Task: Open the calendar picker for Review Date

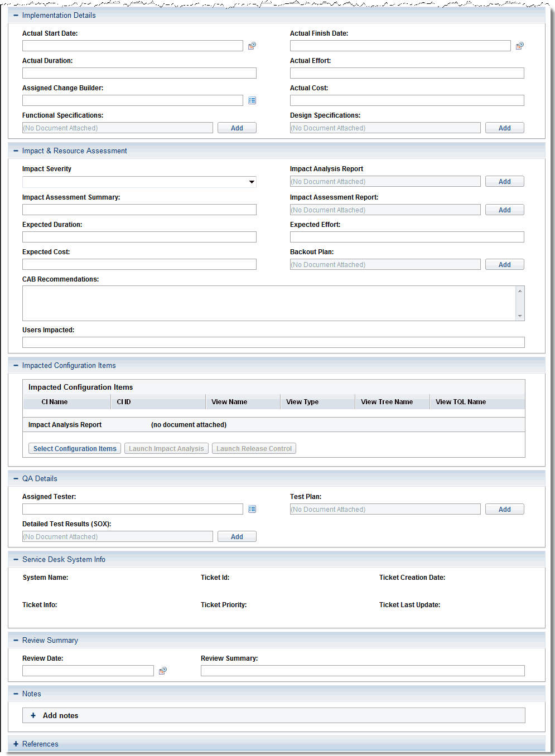Action: [162, 671]
